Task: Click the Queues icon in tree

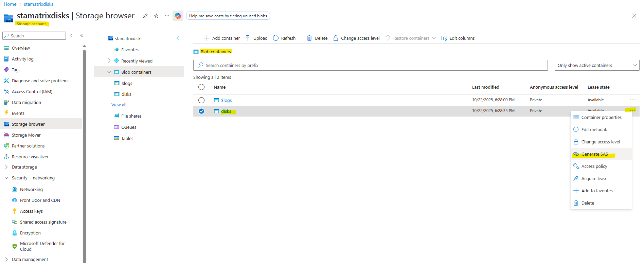Action: [x=117, y=127]
